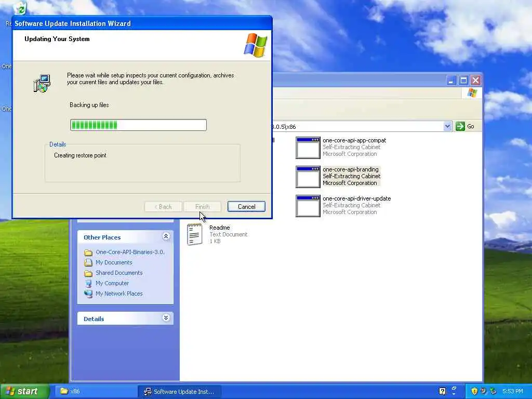Click the taskbar clock showing 5:53 PM
This screenshot has height=399, width=532.
tap(513, 391)
